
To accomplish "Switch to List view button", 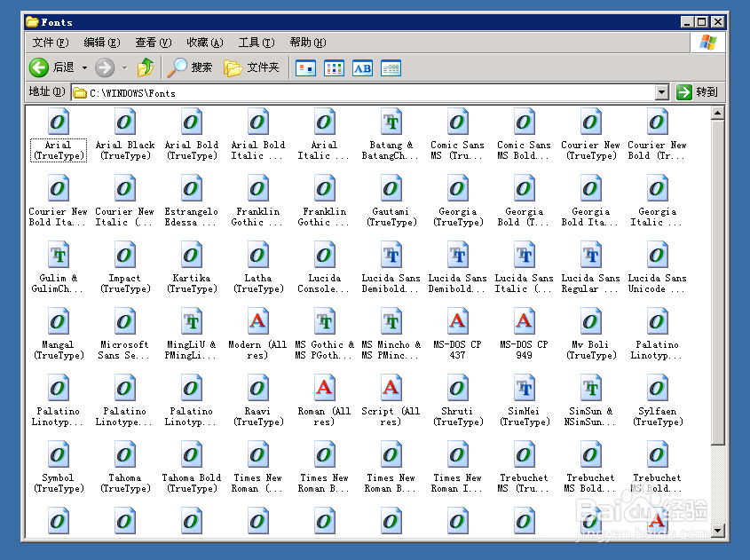I will 334,68.
